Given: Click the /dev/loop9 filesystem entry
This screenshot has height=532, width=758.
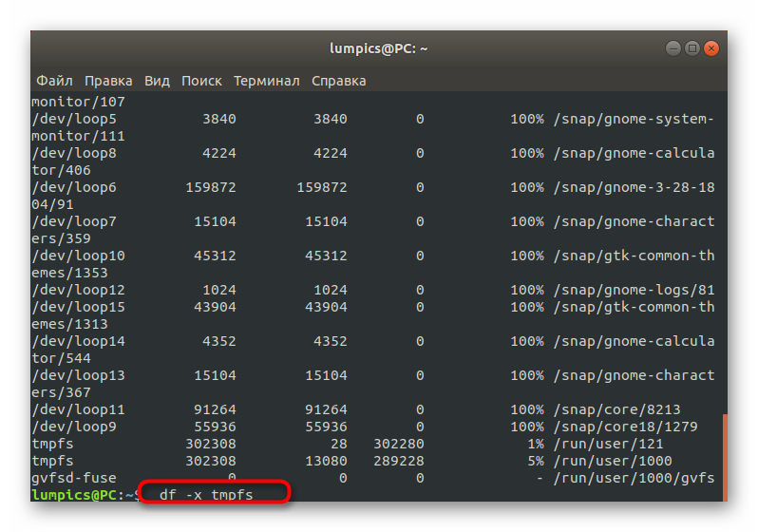Looking at the screenshot, I should coord(74,427).
